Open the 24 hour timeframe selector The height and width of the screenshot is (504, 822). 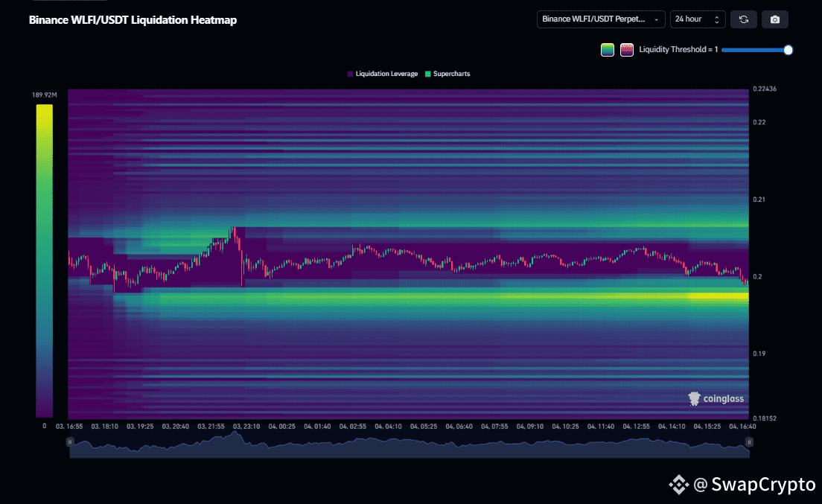click(x=697, y=19)
